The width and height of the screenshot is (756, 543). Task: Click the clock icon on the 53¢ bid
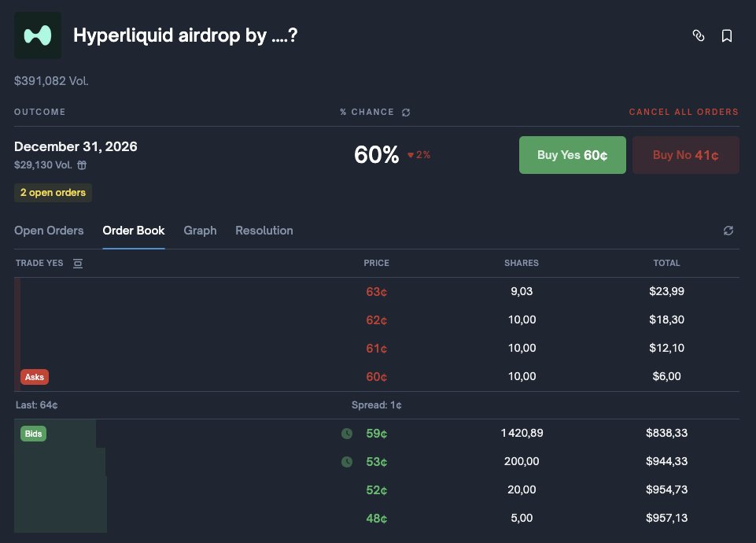coord(347,462)
